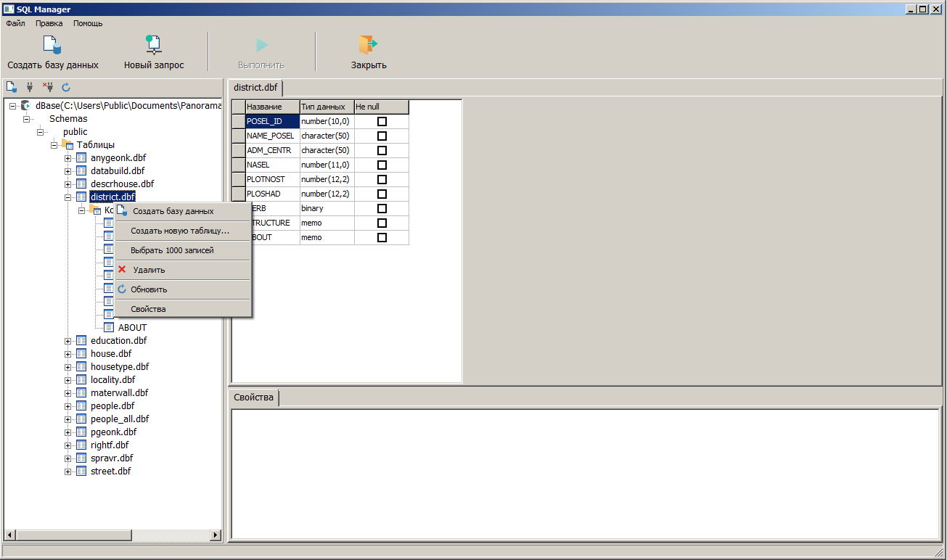Screen dimensions: 947x560
Task: Open a new query with Новый запрос
Action: click(x=154, y=45)
